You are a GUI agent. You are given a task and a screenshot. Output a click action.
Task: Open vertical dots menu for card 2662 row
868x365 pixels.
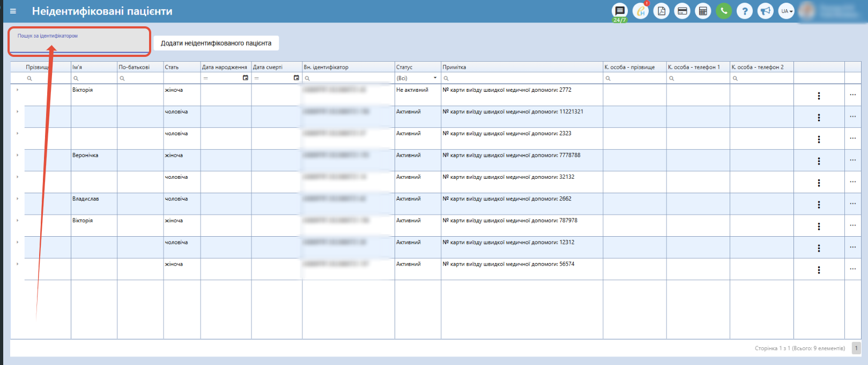[819, 205]
